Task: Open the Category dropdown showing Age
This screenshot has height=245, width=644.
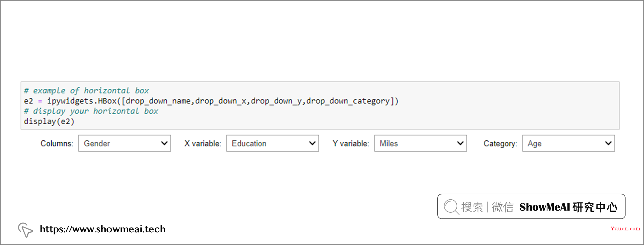Action: 569,143
